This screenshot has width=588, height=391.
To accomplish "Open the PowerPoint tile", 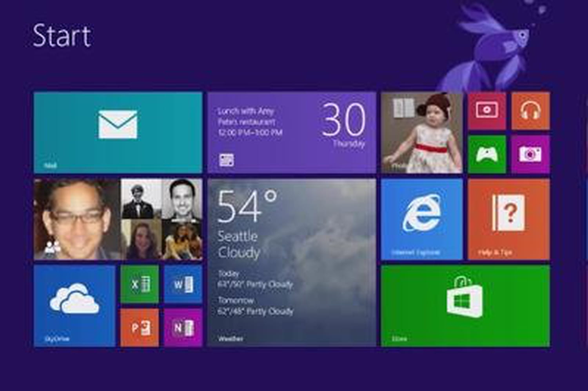I will (140, 327).
